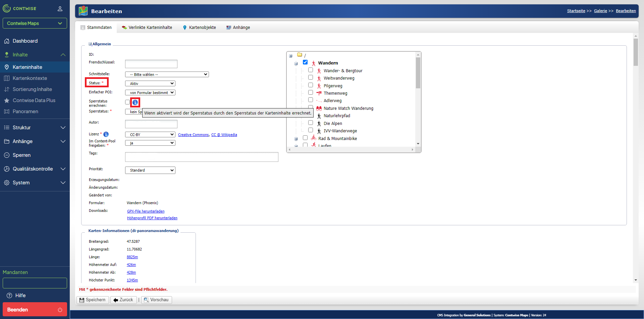
Task: Click the info icon next to Lizenz
Action: tap(106, 134)
